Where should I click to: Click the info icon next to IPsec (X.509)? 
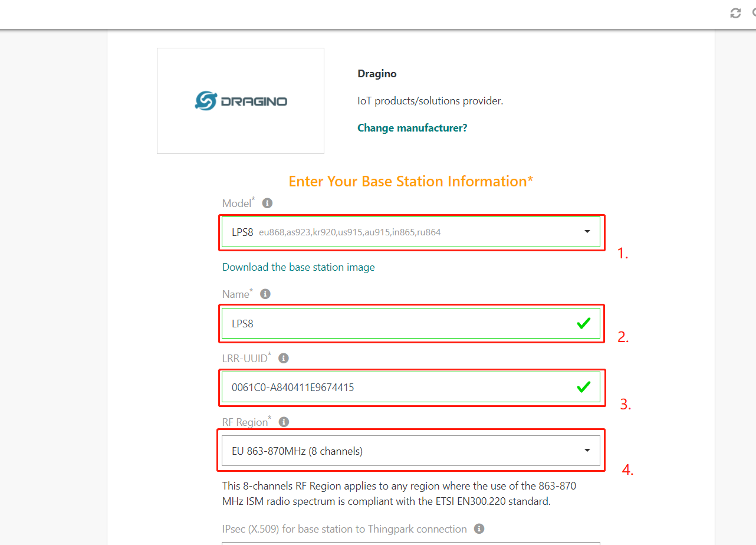(x=479, y=529)
